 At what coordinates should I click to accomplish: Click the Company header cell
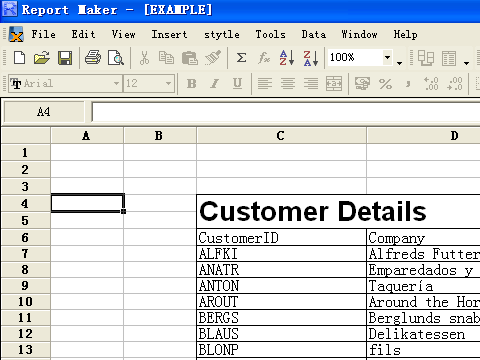pyautogui.click(x=423, y=238)
